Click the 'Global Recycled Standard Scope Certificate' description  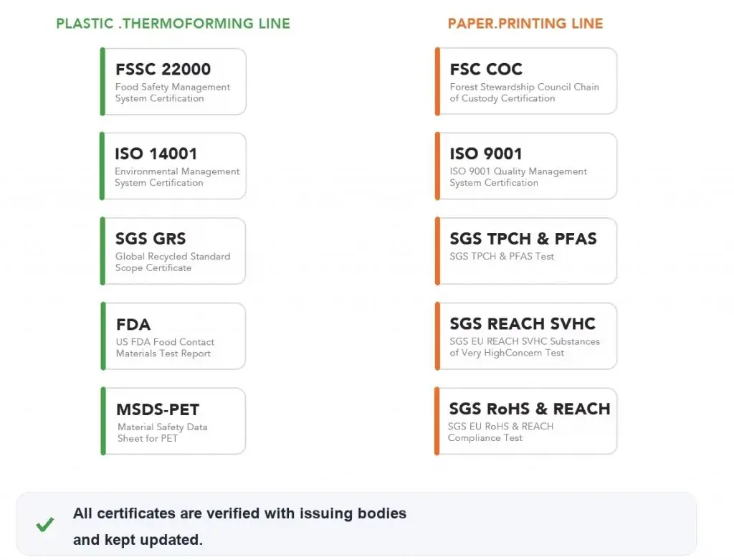coord(173,262)
